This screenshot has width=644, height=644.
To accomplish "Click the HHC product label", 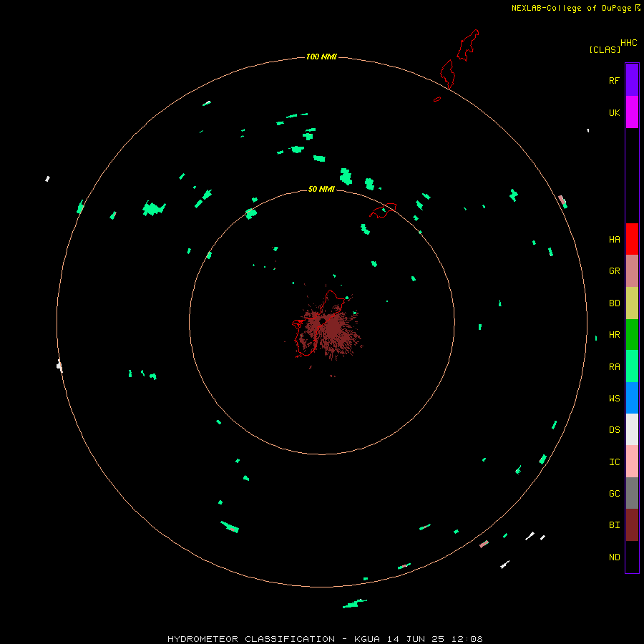I will point(628,43).
